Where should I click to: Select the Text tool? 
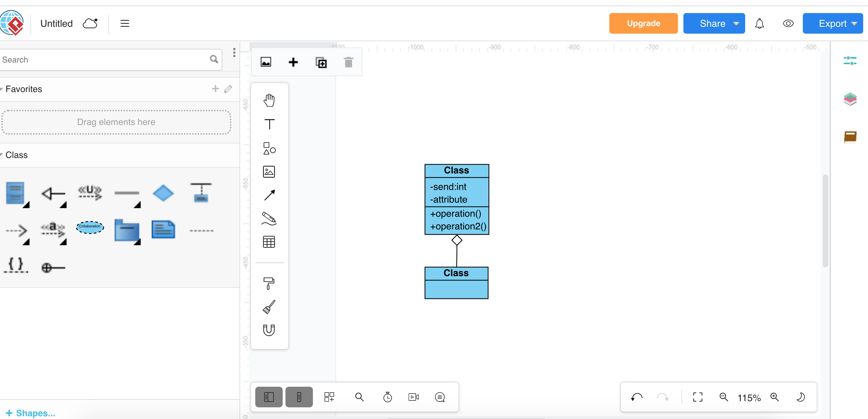(x=269, y=124)
